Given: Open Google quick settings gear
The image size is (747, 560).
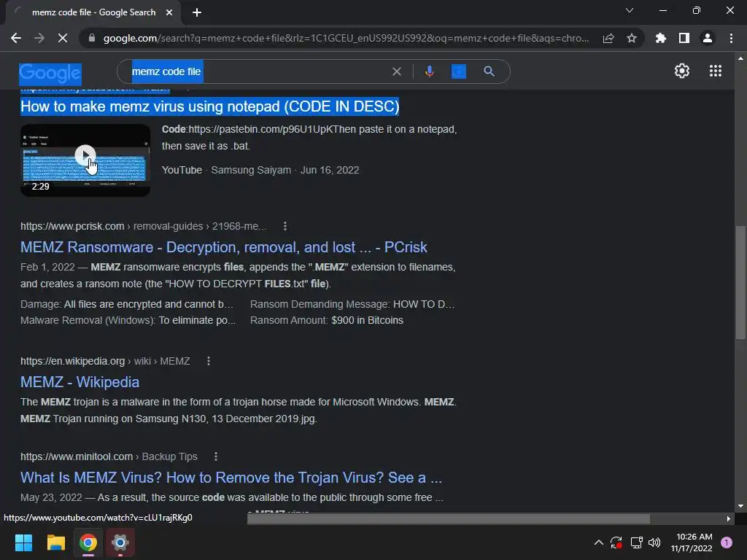Looking at the screenshot, I should 682,71.
